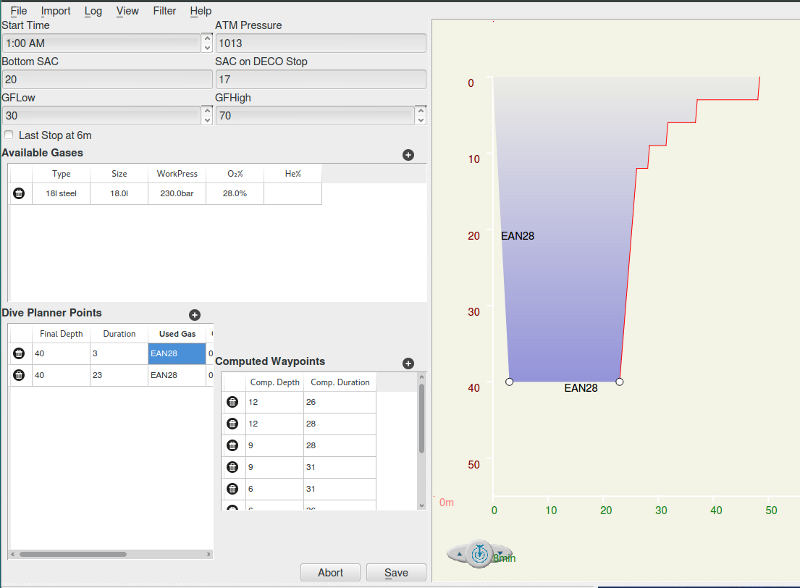800x588 pixels.
Task: Increase the Start Time with up arrow
Action: (x=207, y=39)
